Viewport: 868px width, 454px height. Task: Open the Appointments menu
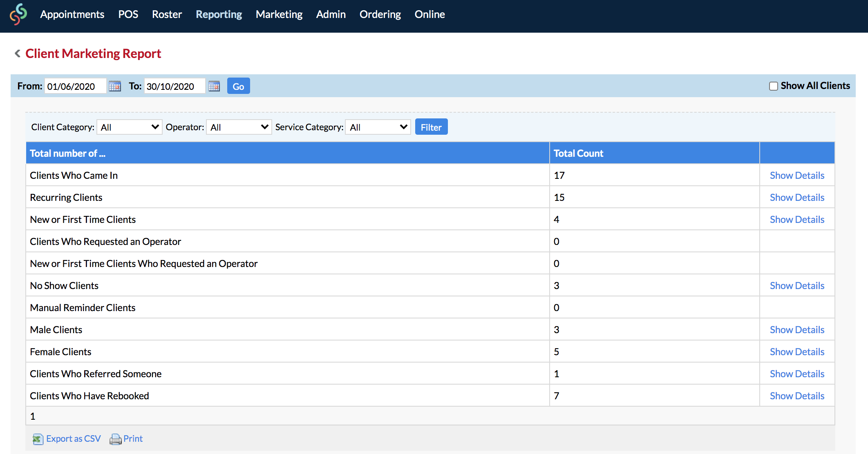point(72,14)
